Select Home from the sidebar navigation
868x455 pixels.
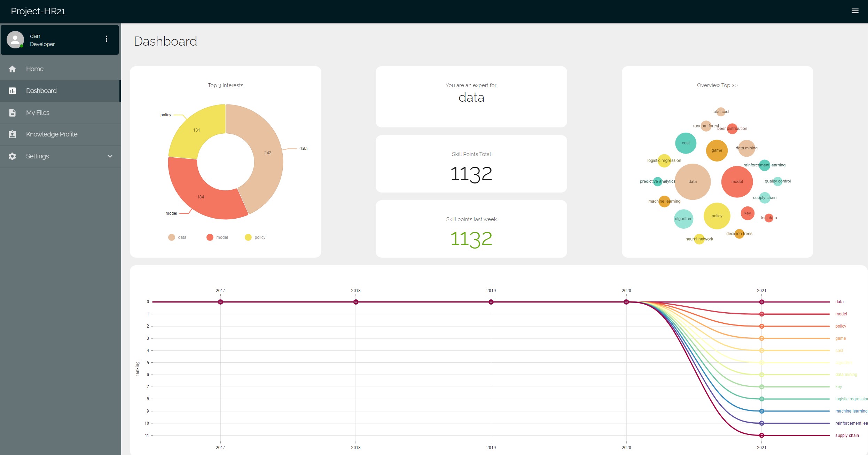(x=34, y=69)
